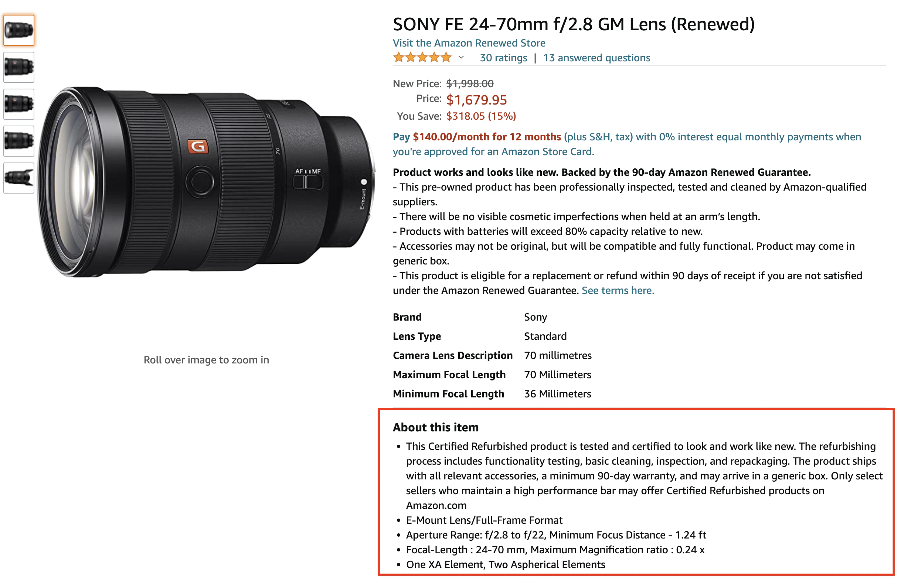Viewport: 901px width, 588px height.
Task: Click the product title SONY FE 24-70mm
Action: 574,24
